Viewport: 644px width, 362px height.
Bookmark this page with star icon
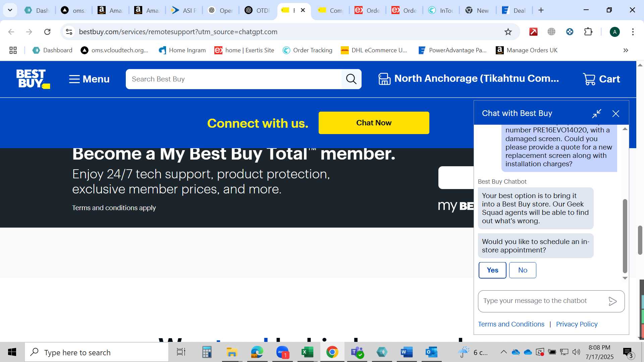coord(508,32)
